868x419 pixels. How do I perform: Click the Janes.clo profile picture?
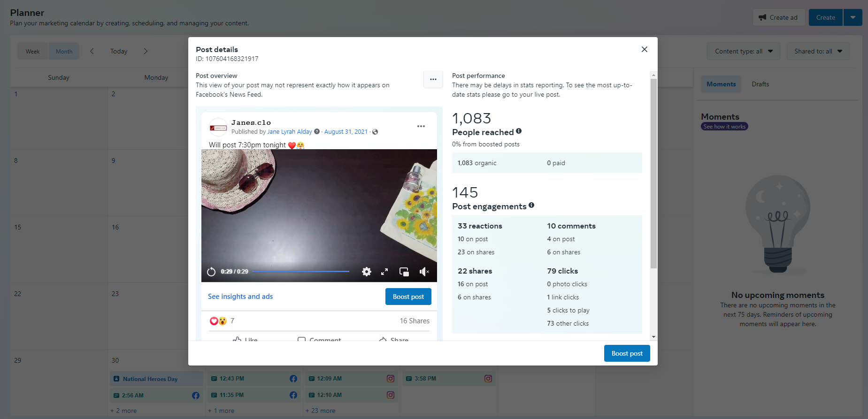click(x=218, y=127)
